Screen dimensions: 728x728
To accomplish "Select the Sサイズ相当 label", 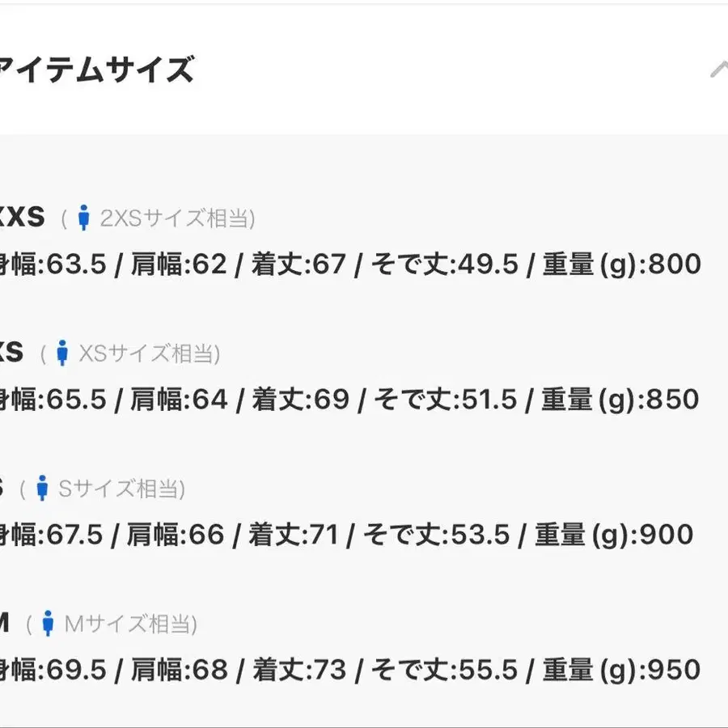I will (121, 489).
